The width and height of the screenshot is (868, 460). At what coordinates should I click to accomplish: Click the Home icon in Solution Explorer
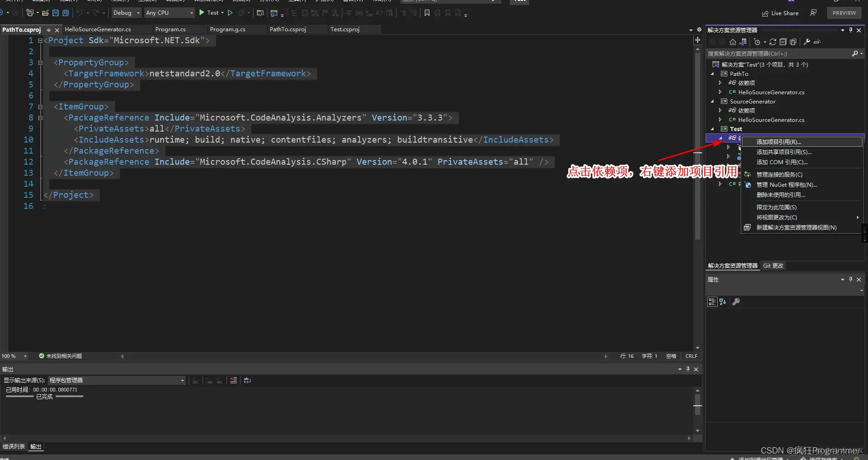(733, 42)
